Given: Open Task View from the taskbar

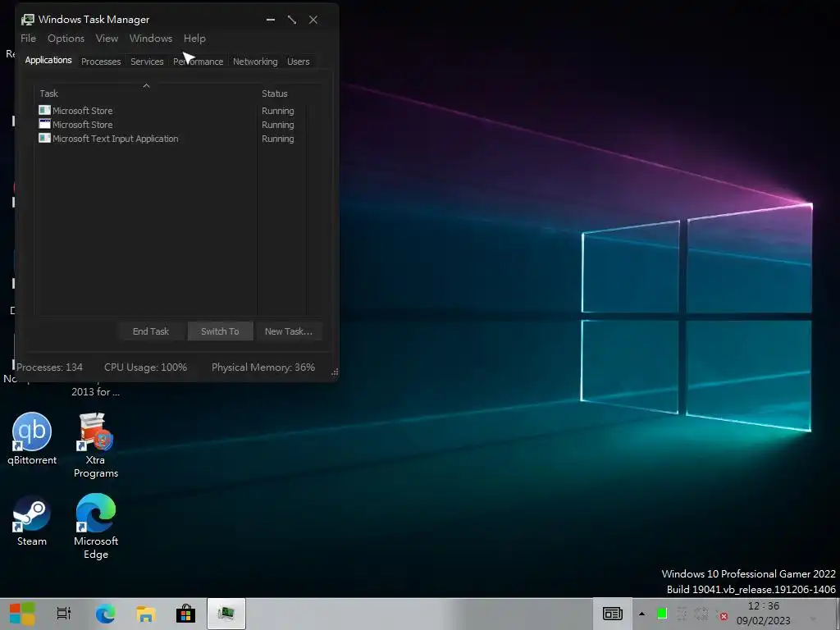Looking at the screenshot, I should 64,614.
